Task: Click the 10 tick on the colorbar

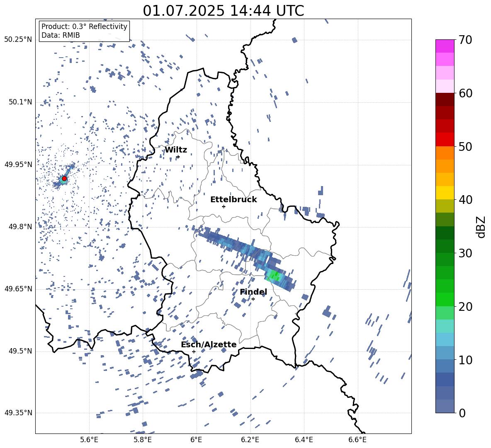Action: 465,360
